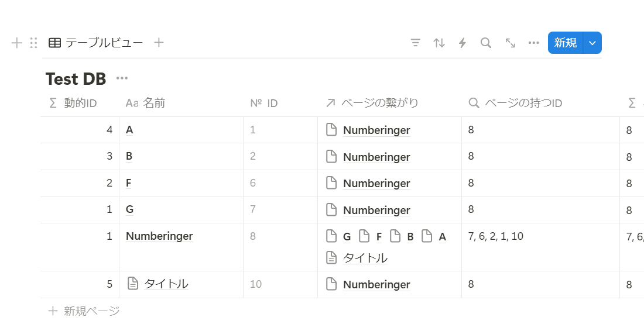Image resolution: width=644 pixels, height=324 pixels.
Task: Click the six-dot drag handle
Action: [33, 43]
